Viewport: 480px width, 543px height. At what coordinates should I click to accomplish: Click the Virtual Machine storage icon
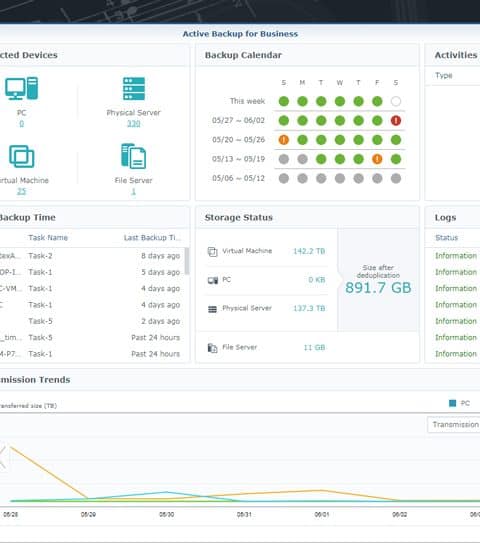pyautogui.click(x=212, y=251)
